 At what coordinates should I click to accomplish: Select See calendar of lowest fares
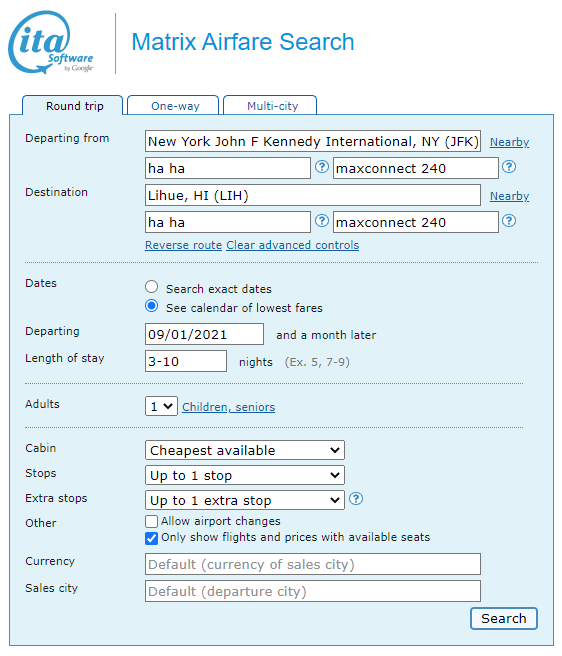click(151, 306)
